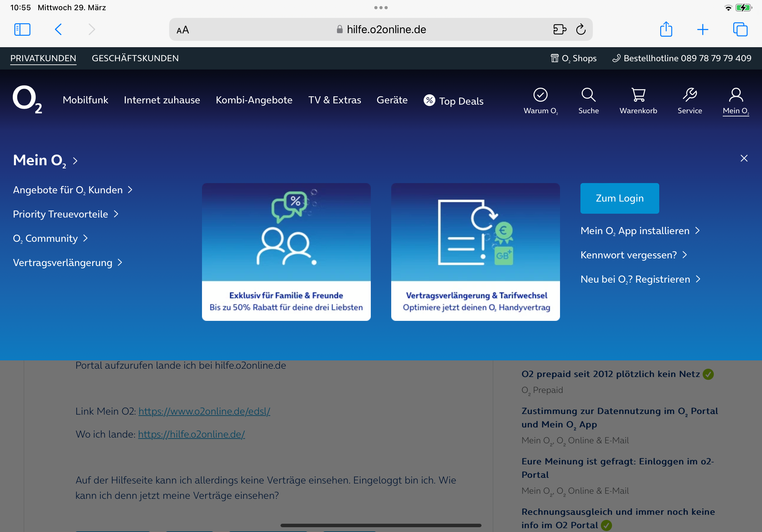Switch to Privatkunden tab

(x=43, y=58)
